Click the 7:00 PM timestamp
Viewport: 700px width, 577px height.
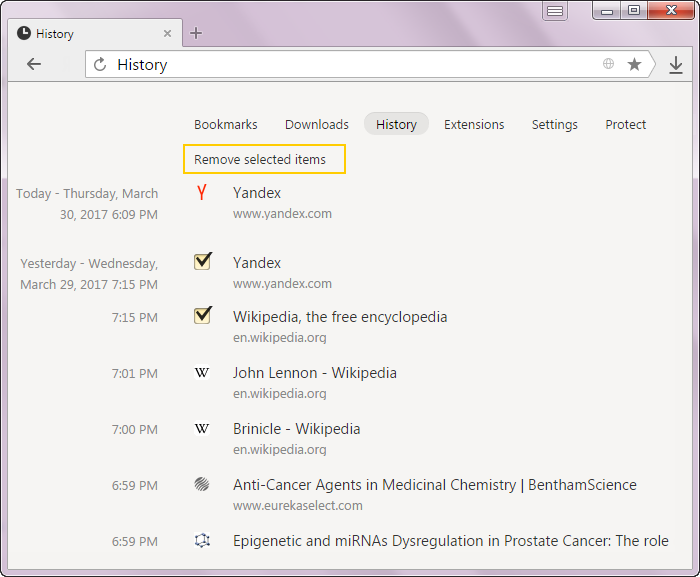(134, 429)
